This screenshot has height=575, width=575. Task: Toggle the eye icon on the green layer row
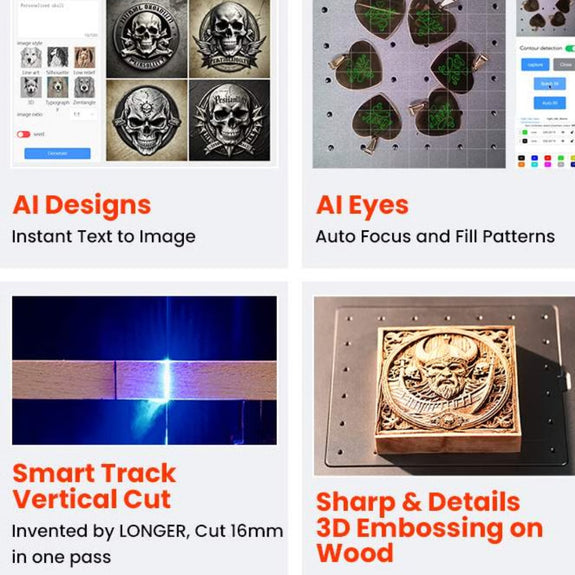point(563,132)
